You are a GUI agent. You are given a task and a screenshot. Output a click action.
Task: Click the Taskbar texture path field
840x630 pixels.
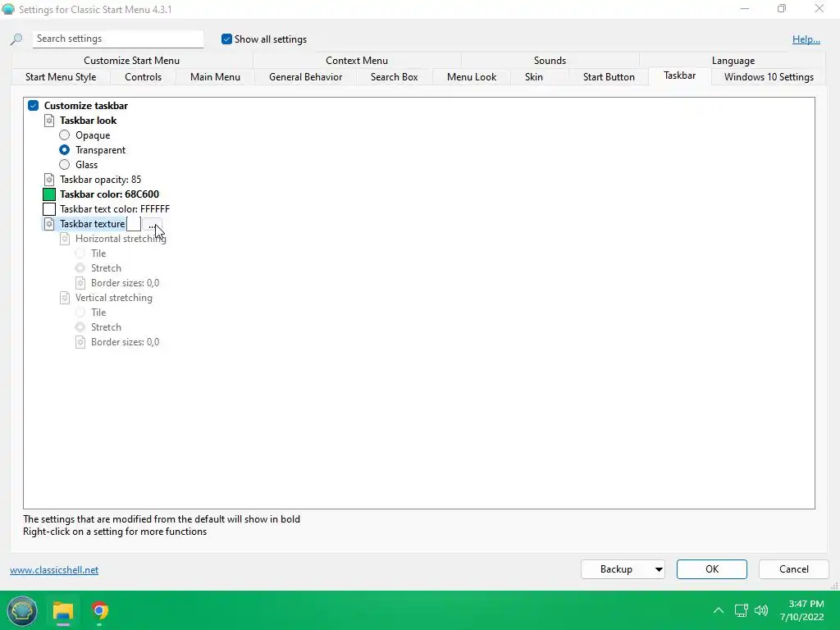[x=134, y=224]
